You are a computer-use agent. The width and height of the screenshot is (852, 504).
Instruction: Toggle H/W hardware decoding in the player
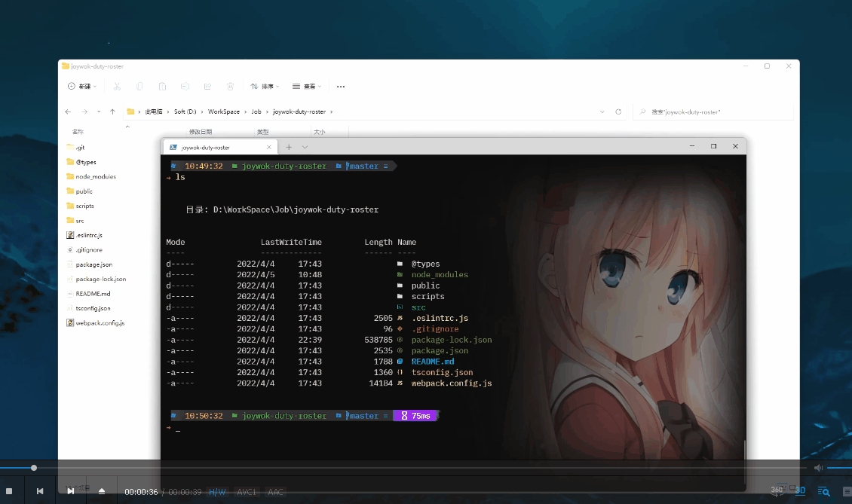[217, 491]
